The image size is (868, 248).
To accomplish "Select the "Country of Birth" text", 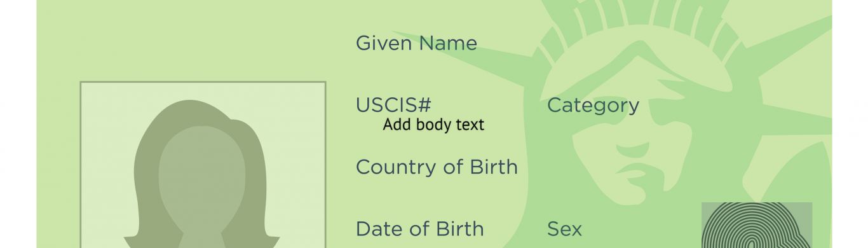I will (x=437, y=167).
